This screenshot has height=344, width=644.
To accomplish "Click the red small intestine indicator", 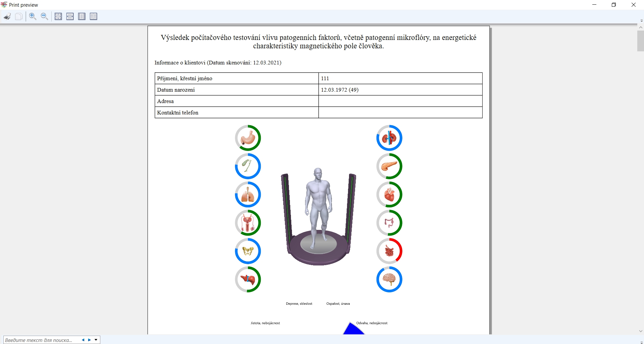I will [x=389, y=251].
